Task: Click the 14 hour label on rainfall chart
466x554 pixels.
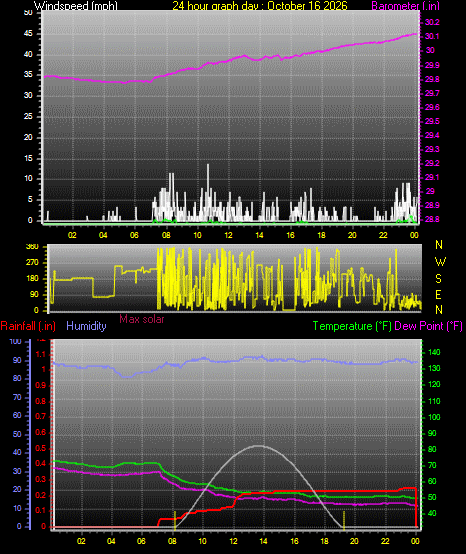Action: point(263,541)
